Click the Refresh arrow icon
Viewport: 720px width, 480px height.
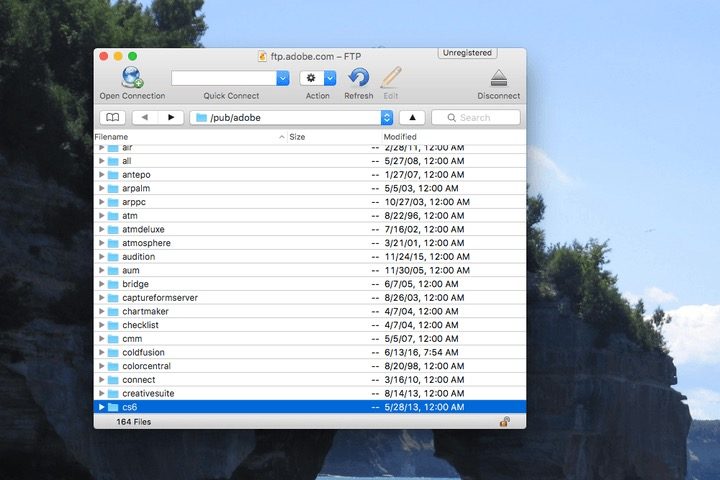[x=358, y=78]
